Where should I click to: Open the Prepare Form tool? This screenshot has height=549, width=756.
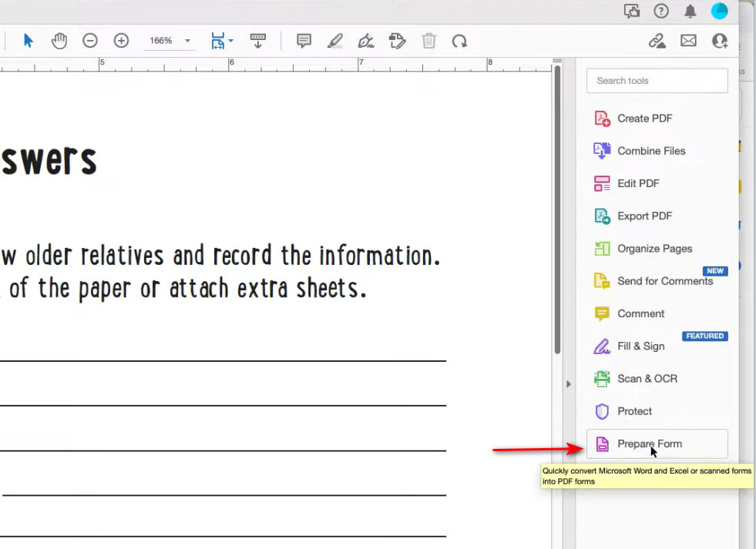650,444
